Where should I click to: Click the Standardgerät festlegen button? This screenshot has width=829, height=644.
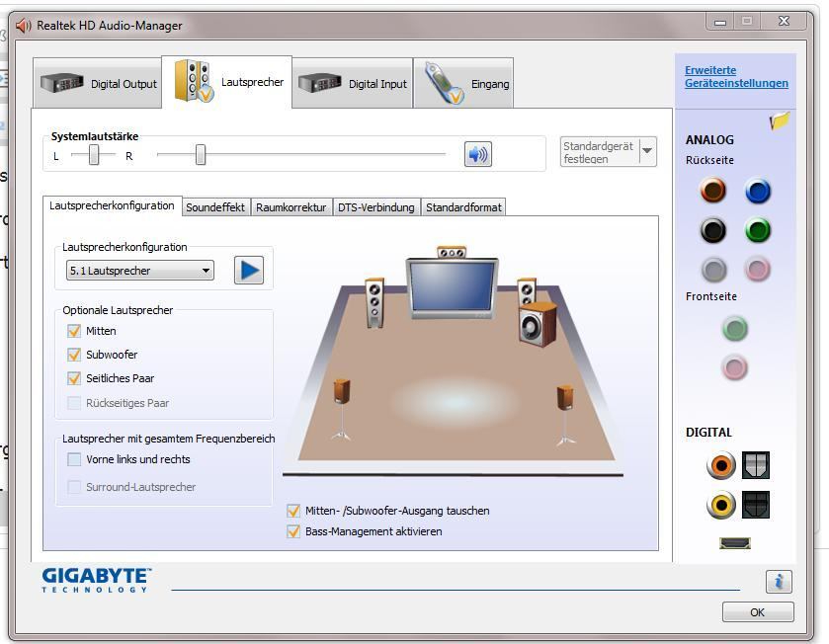[x=600, y=152]
